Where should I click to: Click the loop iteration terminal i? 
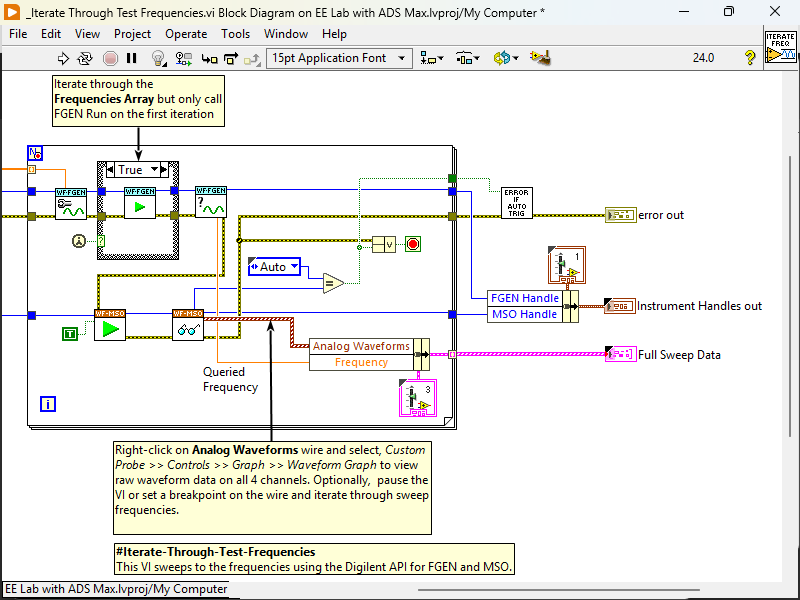(x=47, y=404)
